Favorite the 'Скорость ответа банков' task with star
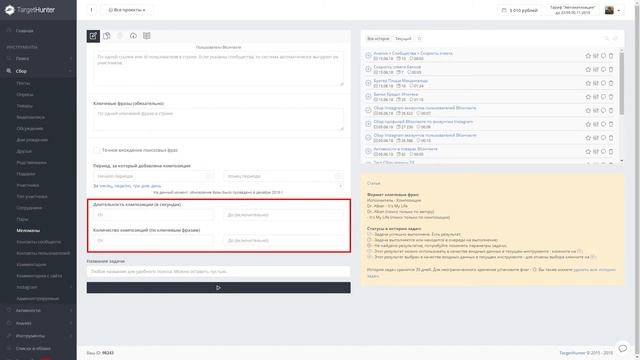The width and height of the screenshot is (640, 360). [588, 69]
